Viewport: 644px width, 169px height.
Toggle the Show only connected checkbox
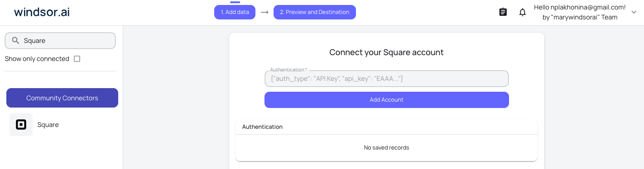click(77, 59)
